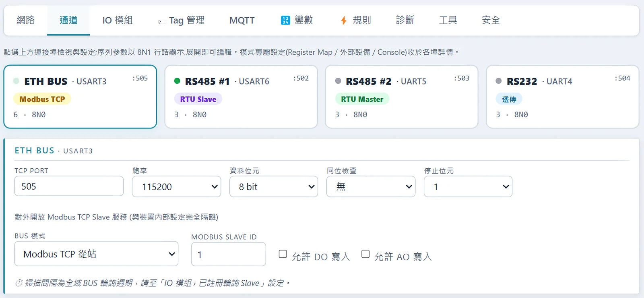Enable the 允許 AO 寫入 checkbox
This screenshot has width=644, height=298.
coord(365,254)
